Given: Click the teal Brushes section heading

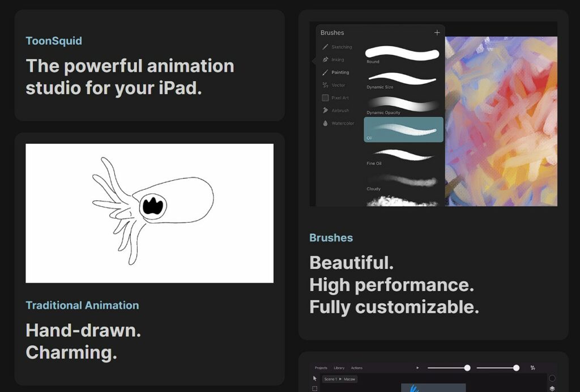Looking at the screenshot, I should tap(331, 237).
